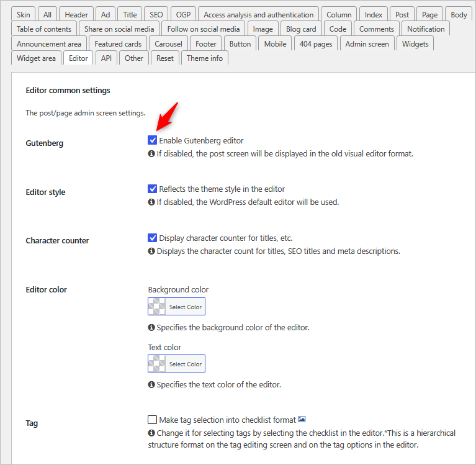Go to the Blog card tab
The height and width of the screenshot is (465, 476).
pos(301,29)
